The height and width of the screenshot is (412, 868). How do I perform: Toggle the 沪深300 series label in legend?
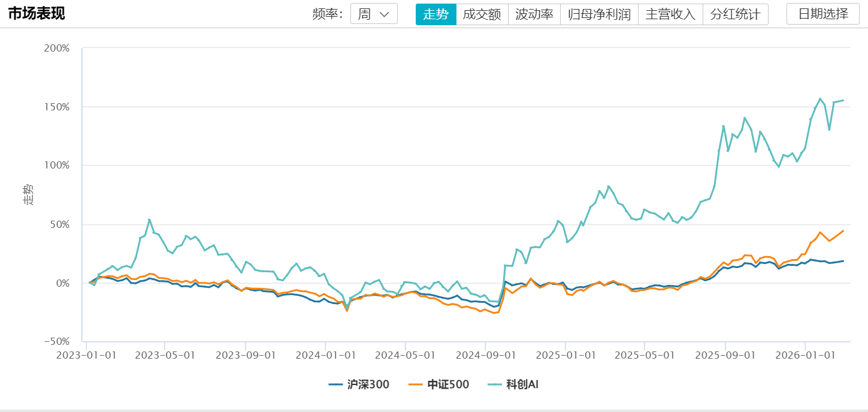(x=368, y=384)
